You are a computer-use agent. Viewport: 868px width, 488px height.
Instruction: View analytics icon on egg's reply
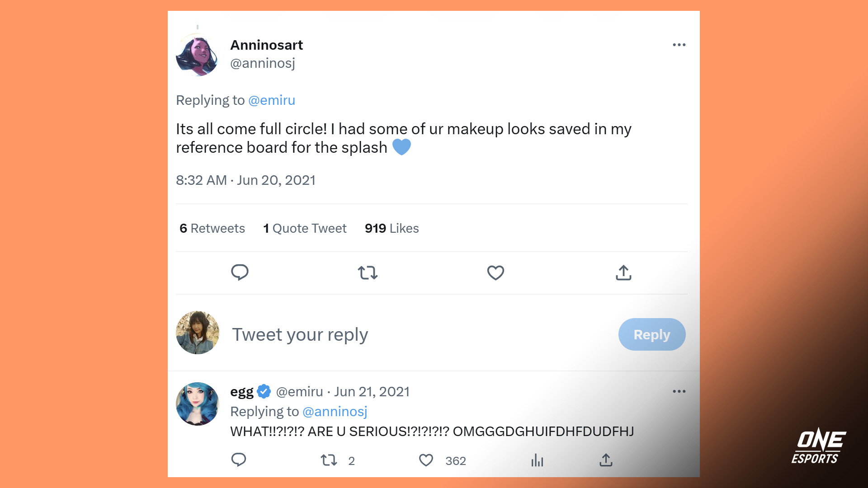537,460
